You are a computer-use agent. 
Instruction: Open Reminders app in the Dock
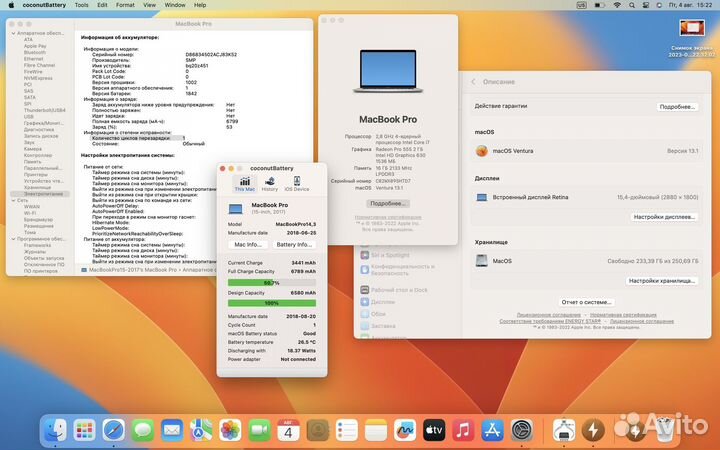point(347,430)
